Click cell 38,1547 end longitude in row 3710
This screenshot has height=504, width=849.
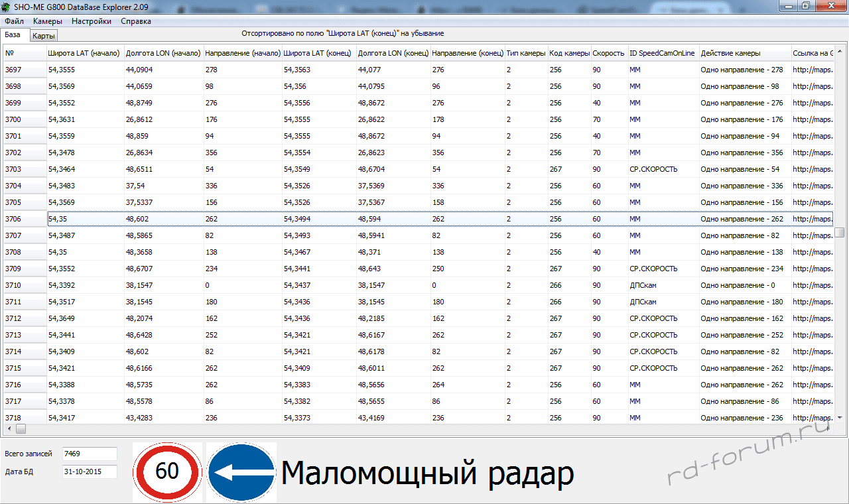click(393, 285)
